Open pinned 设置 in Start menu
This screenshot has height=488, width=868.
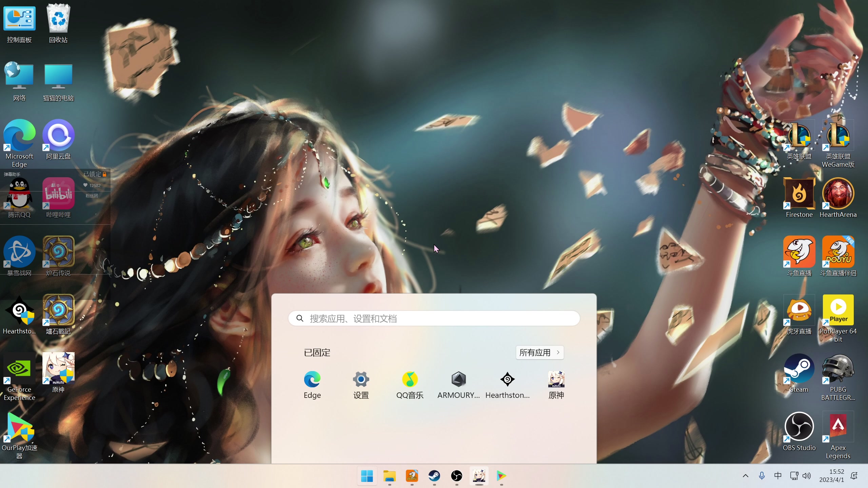pos(361,385)
